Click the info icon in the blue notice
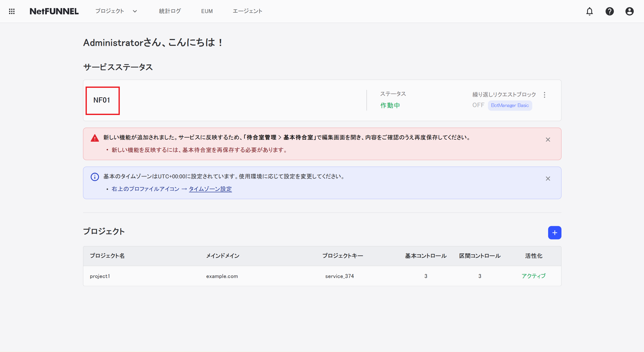The image size is (644, 352). click(94, 177)
